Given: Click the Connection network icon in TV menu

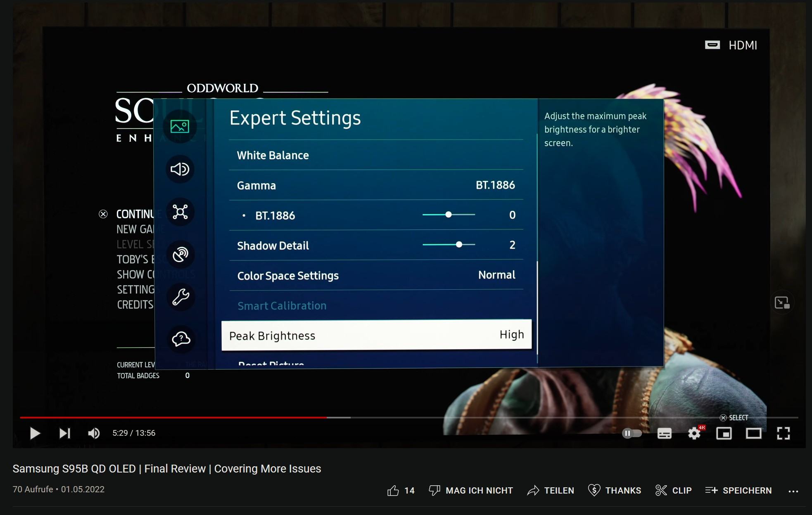Looking at the screenshot, I should [180, 212].
